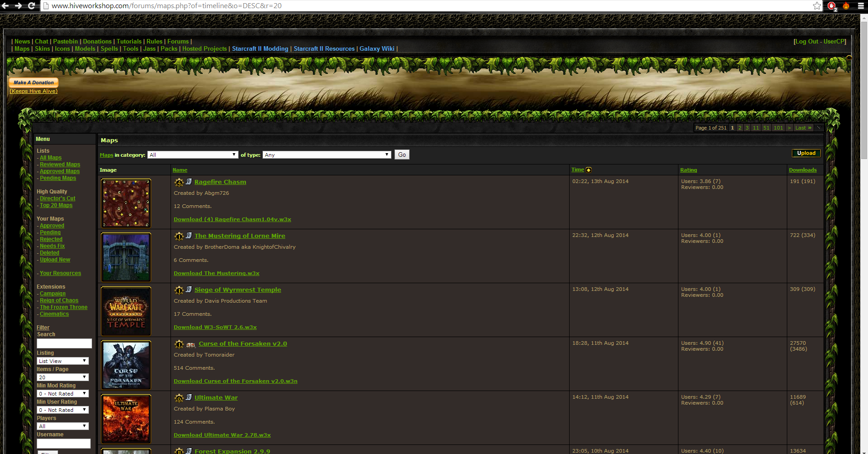Sort maps by Downloads column header

pos(803,170)
